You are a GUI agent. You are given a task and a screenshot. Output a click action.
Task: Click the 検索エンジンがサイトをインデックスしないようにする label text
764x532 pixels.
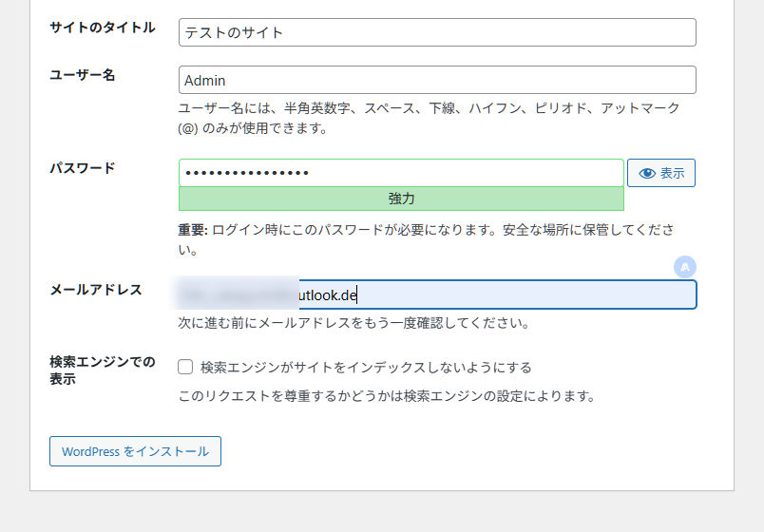366,367
